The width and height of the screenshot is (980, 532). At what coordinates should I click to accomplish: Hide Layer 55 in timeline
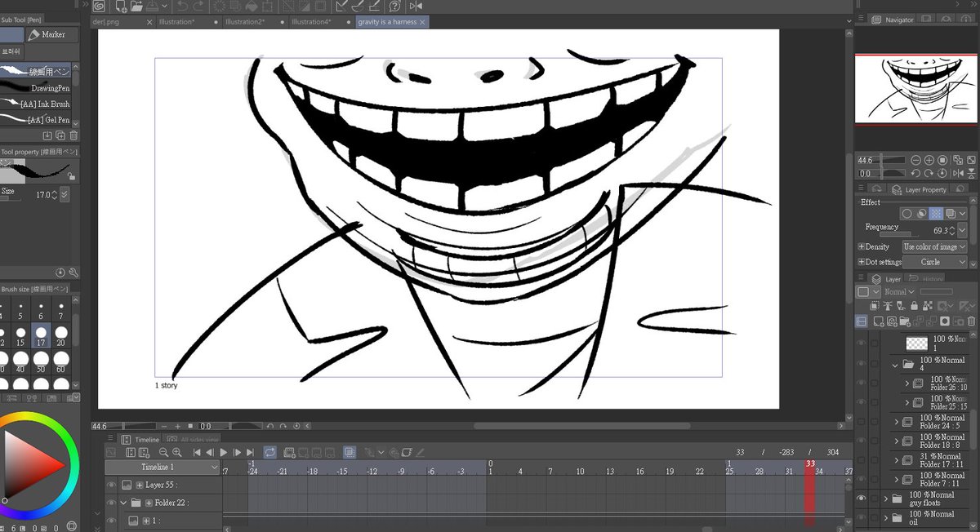[112, 485]
